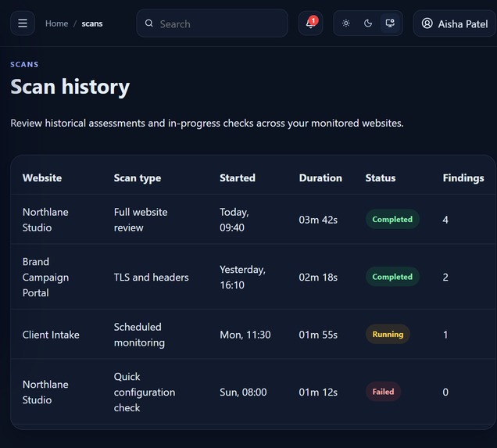Switch to light theme sun icon
The height and width of the screenshot is (448, 497).
[x=346, y=23]
